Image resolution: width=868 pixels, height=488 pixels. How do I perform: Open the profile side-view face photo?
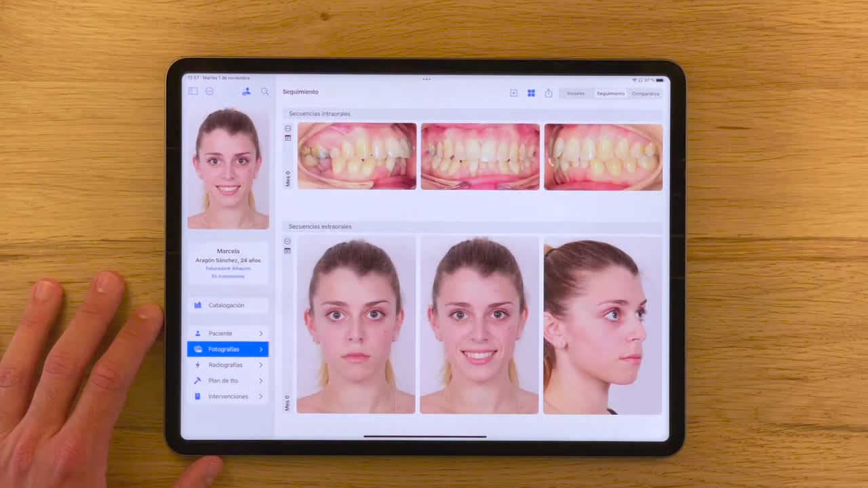[x=603, y=325]
